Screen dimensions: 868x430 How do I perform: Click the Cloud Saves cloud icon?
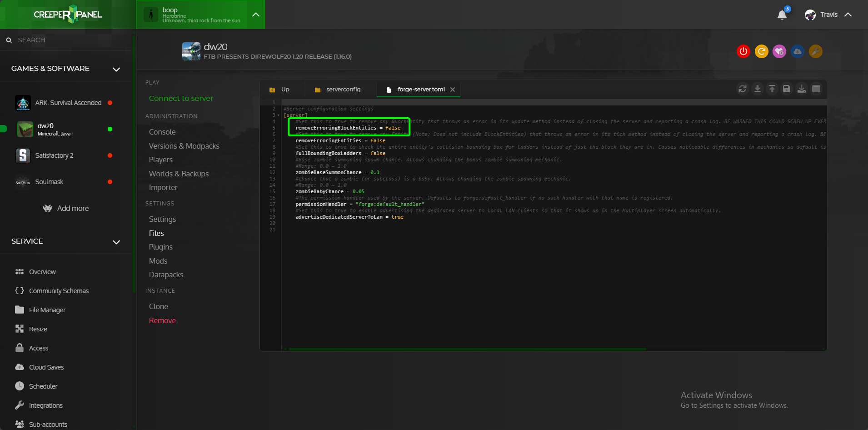(20, 367)
